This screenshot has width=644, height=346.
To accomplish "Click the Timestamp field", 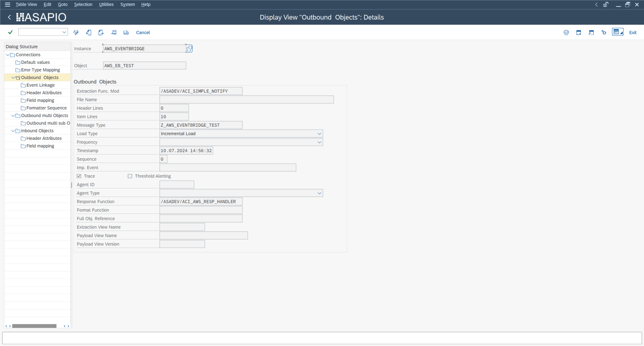I will pos(186,151).
